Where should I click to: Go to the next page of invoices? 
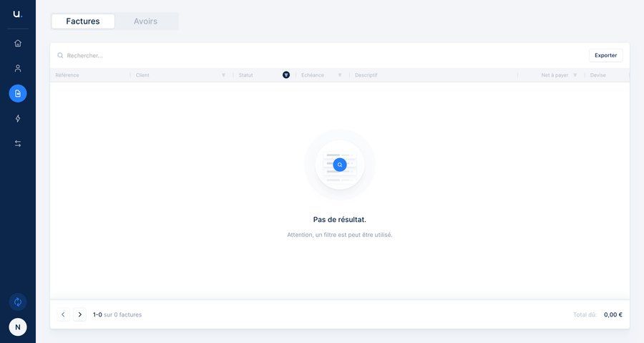pyautogui.click(x=79, y=314)
